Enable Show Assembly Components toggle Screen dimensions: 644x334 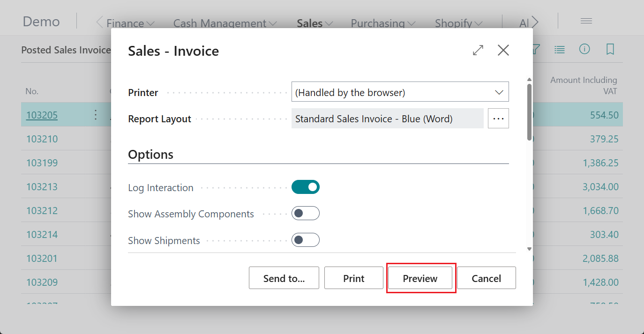pyautogui.click(x=306, y=214)
